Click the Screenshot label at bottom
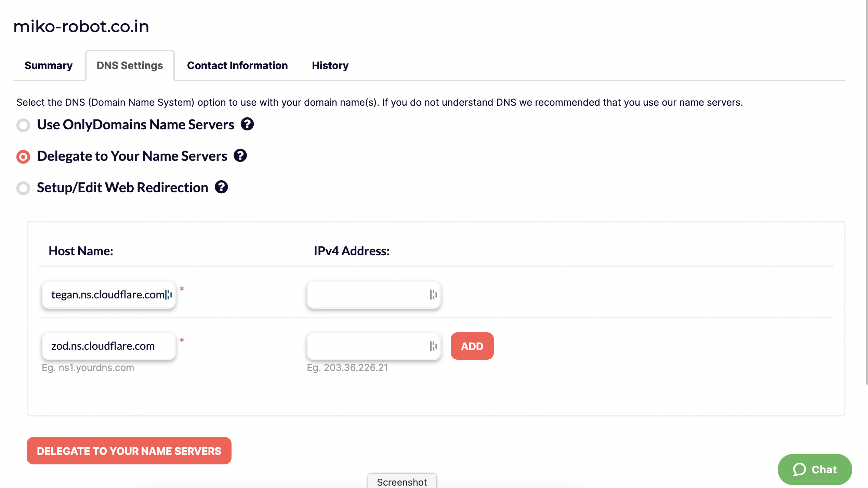The height and width of the screenshot is (488, 868). [402, 482]
